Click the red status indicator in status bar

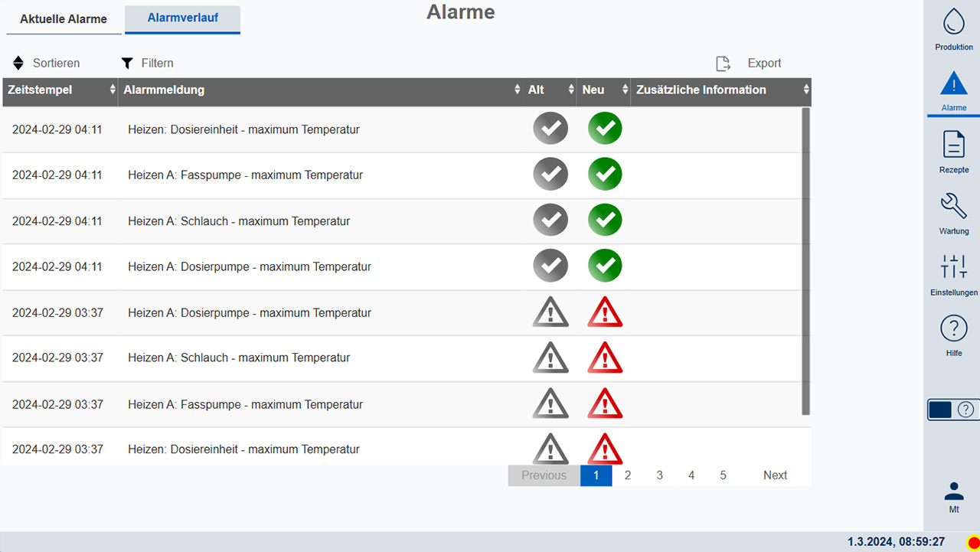[x=973, y=542]
